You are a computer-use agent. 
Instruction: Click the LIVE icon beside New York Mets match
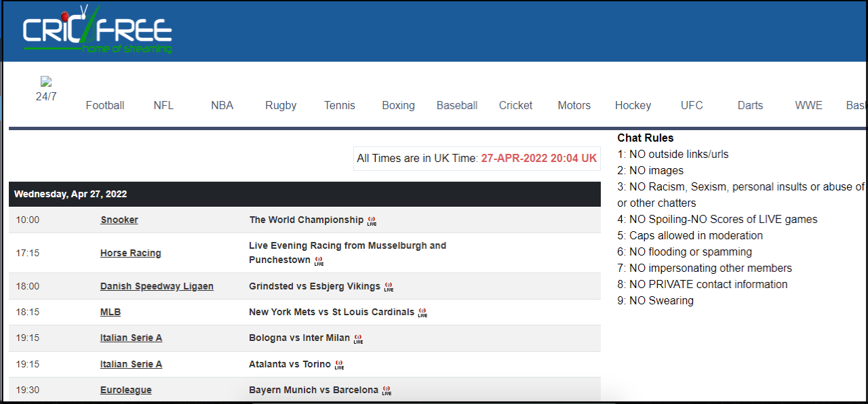pyautogui.click(x=422, y=313)
